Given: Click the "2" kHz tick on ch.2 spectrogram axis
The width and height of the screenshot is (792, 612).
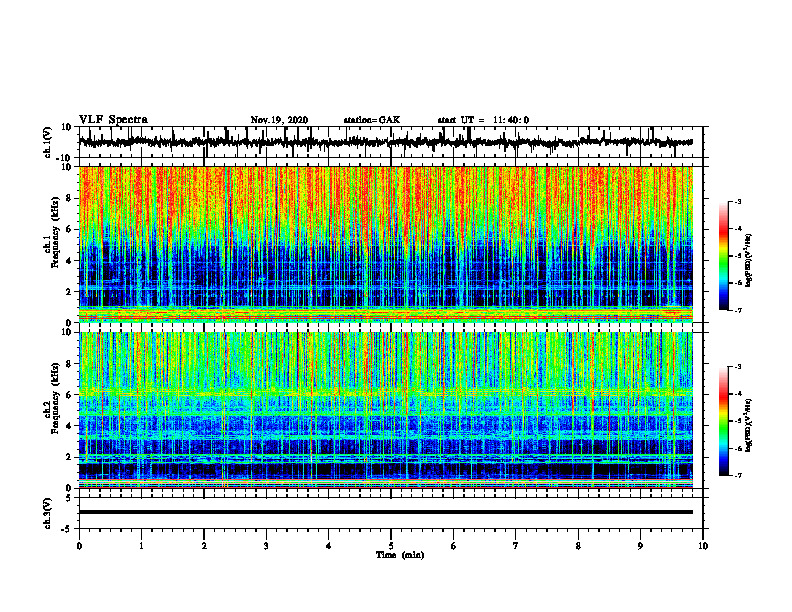Looking at the screenshot, I should pos(70,458).
